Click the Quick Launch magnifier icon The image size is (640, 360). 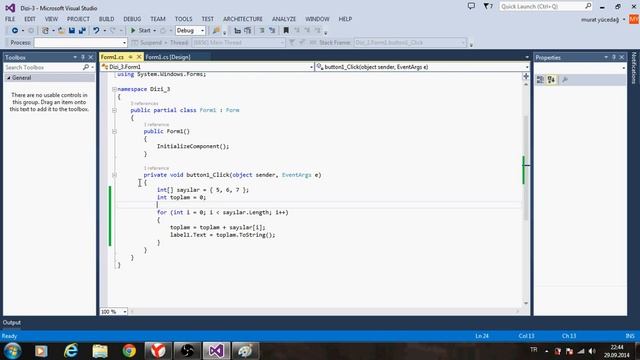coord(588,6)
